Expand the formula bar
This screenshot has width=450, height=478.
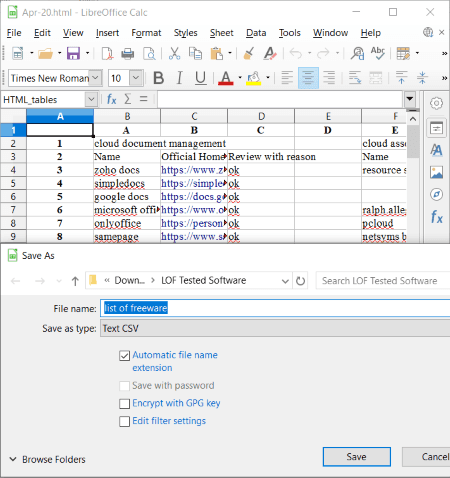(x=410, y=99)
